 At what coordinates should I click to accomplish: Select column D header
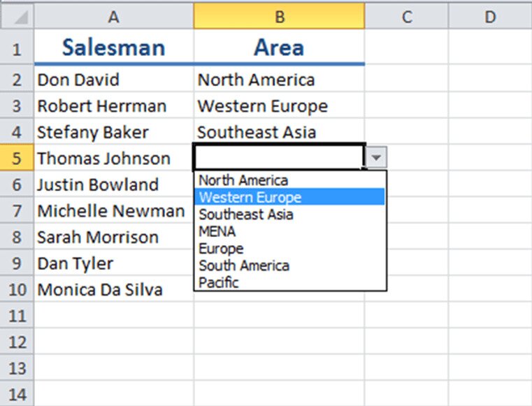tap(490, 17)
